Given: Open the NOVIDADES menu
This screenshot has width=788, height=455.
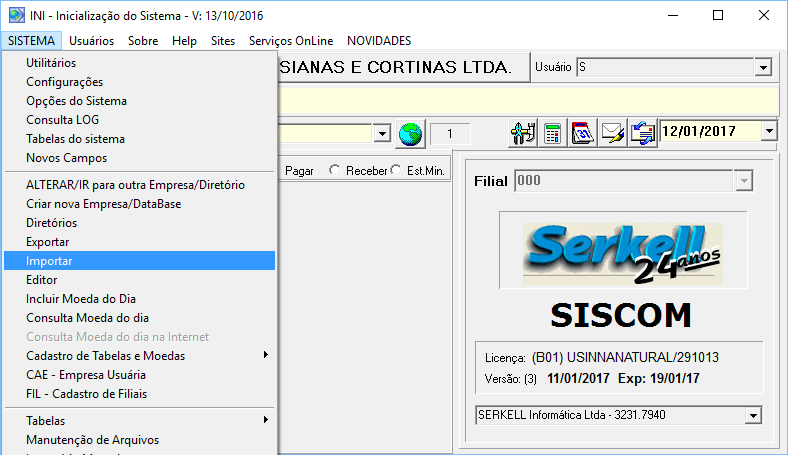Looking at the screenshot, I should [x=379, y=41].
